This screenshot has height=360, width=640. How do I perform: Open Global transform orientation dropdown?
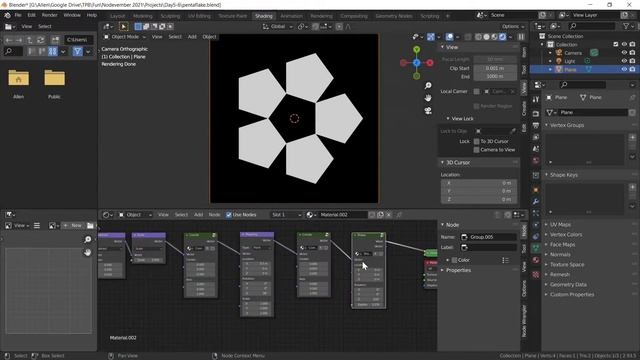[x=278, y=27]
